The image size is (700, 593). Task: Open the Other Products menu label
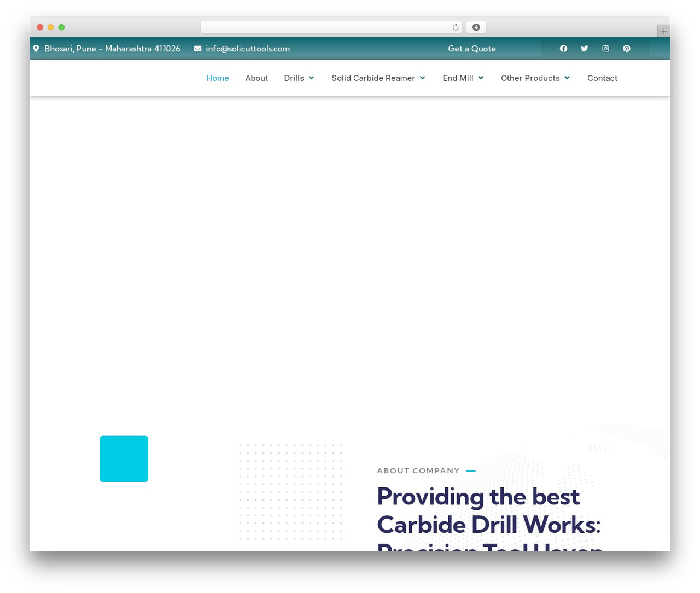[530, 78]
